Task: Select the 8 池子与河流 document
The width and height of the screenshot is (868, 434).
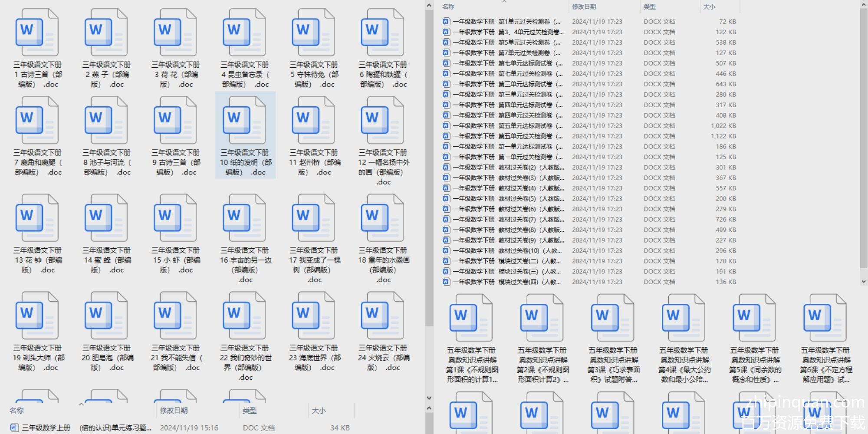Action: (x=106, y=120)
